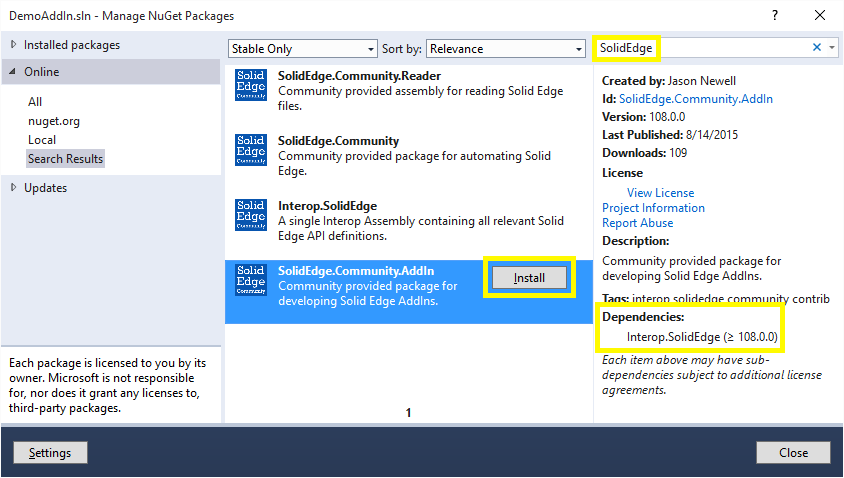
Task: Click the SolidEdge.Community.AddIn package icon
Action: (251, 280)
